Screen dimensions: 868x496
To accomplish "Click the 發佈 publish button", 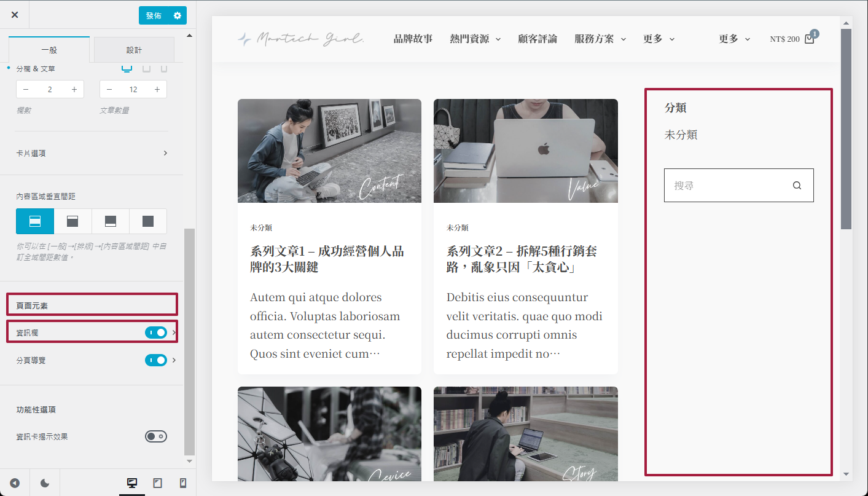I will pyautogui.click(x=154, y=15).
